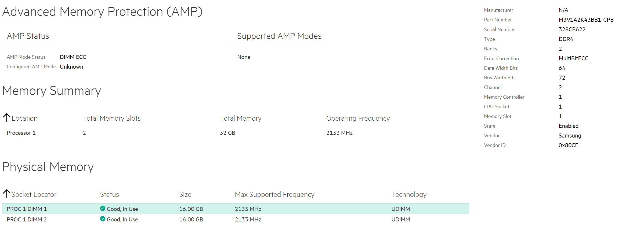The image size is (644, 230).
Task: Select the PROC 1 DIMM 1 row
Action: tap(236, 209)
